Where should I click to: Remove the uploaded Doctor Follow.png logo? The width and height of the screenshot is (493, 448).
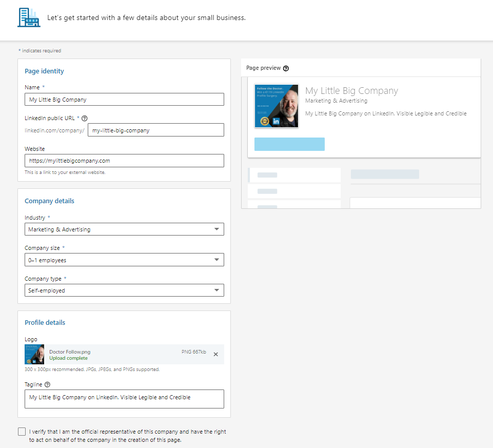click(215, 354)
